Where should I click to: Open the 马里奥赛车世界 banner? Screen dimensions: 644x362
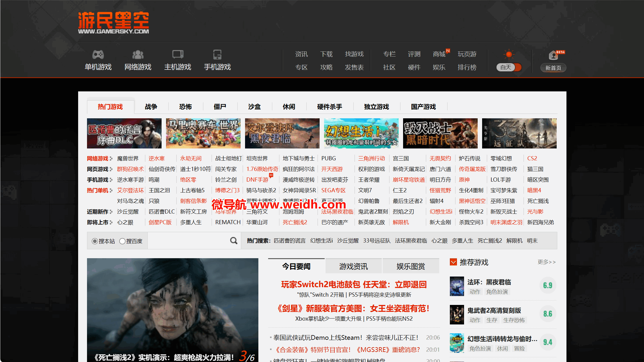click(203, 133)
